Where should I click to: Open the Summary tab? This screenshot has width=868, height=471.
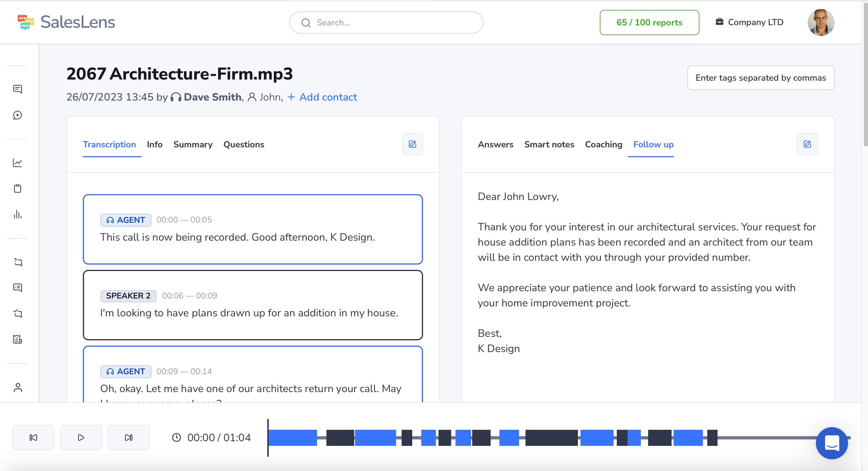pyautogui.click(x=193, y=144)
